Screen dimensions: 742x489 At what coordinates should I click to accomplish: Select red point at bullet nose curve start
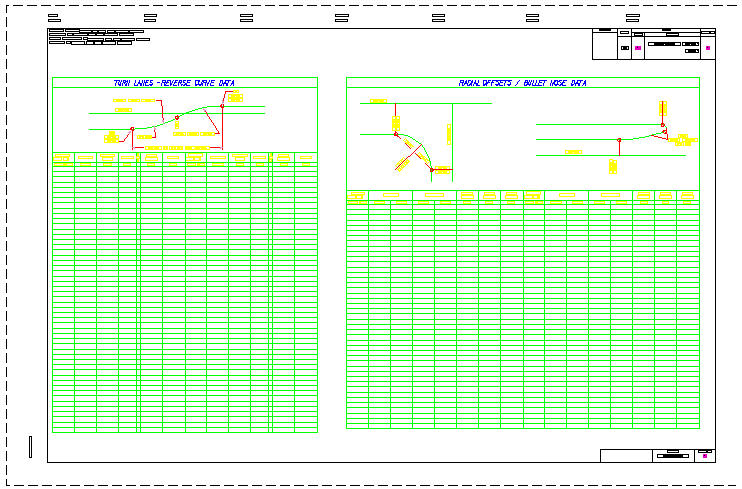tap(620, 139)
